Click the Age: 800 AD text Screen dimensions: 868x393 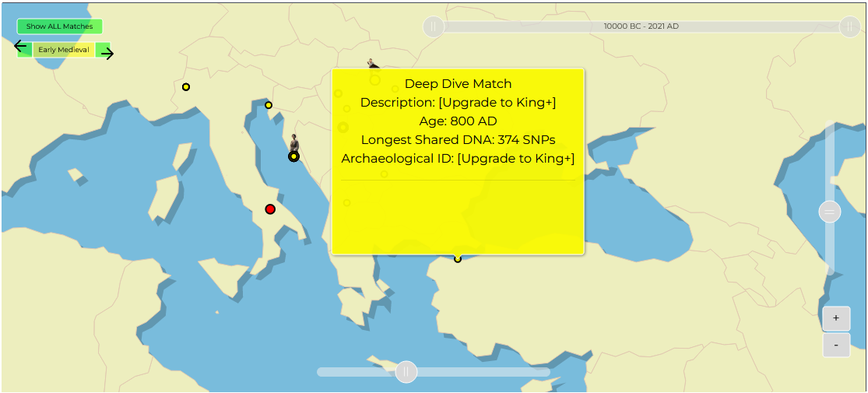click(458, 121)
